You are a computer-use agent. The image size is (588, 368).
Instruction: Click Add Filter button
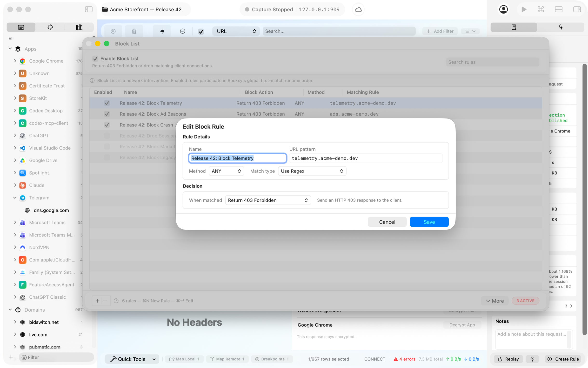point(440,31)
